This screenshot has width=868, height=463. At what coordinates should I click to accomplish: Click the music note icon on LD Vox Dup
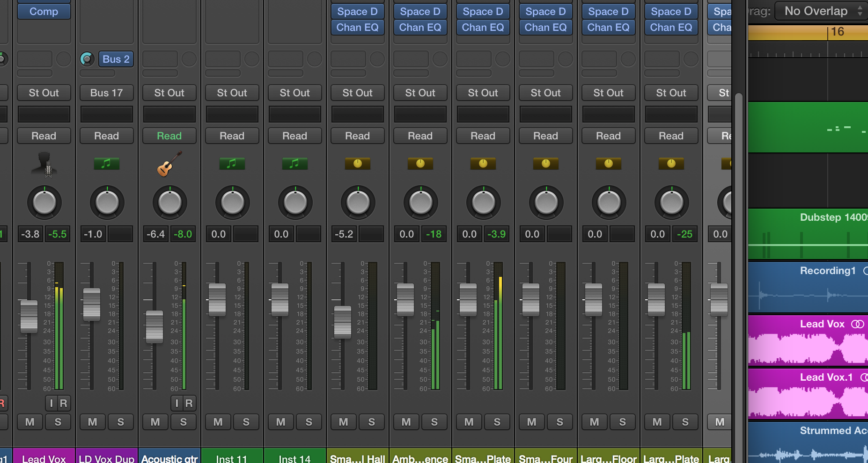tap(106, 163)
